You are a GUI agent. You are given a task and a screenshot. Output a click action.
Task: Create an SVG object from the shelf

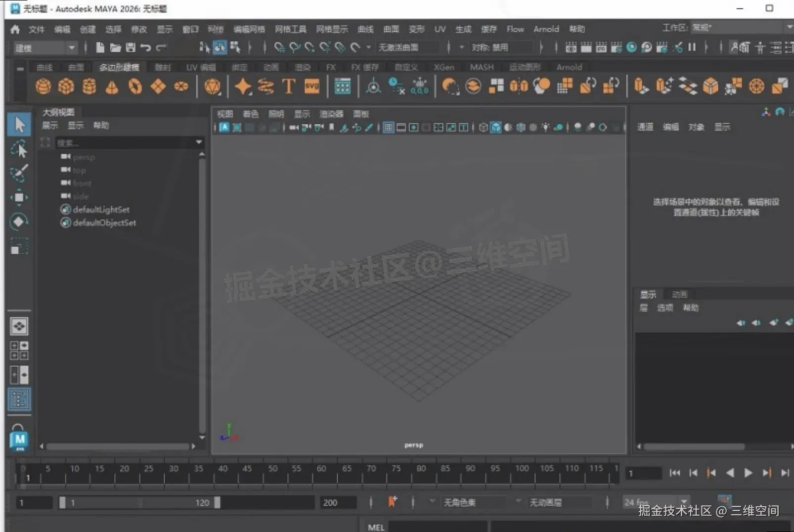[311, 86]
